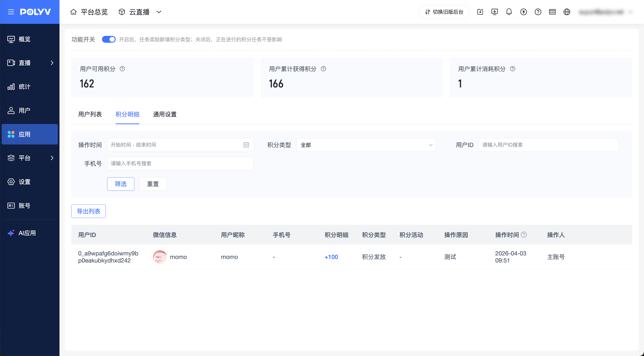Click the momo nickname cell

(229, 257)
